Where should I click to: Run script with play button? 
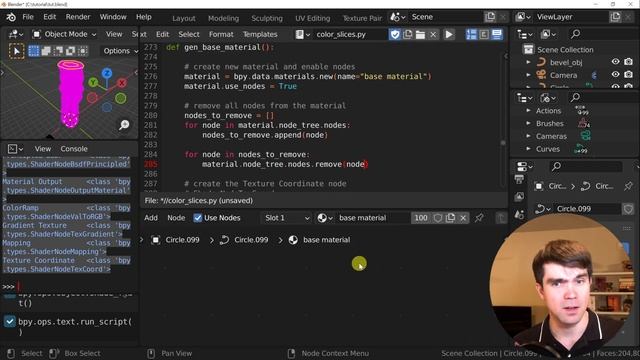click(449, 34)
